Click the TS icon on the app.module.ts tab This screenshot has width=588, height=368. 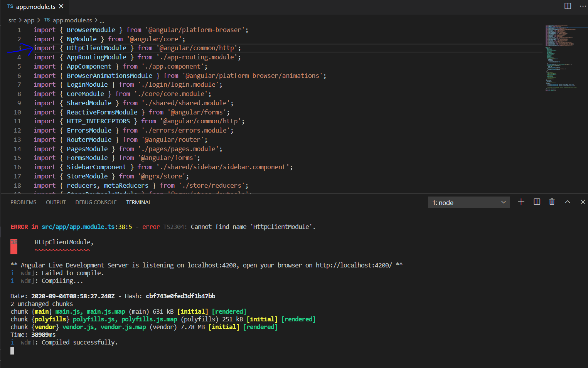10,6
